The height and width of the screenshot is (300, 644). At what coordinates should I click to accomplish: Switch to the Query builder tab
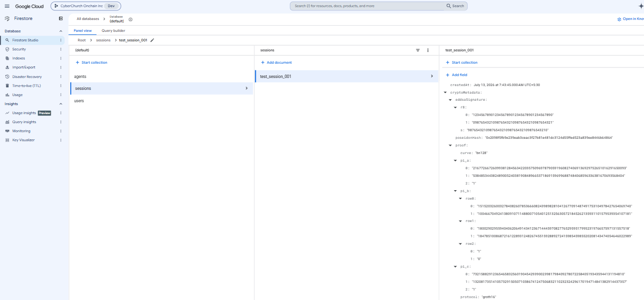113,30
